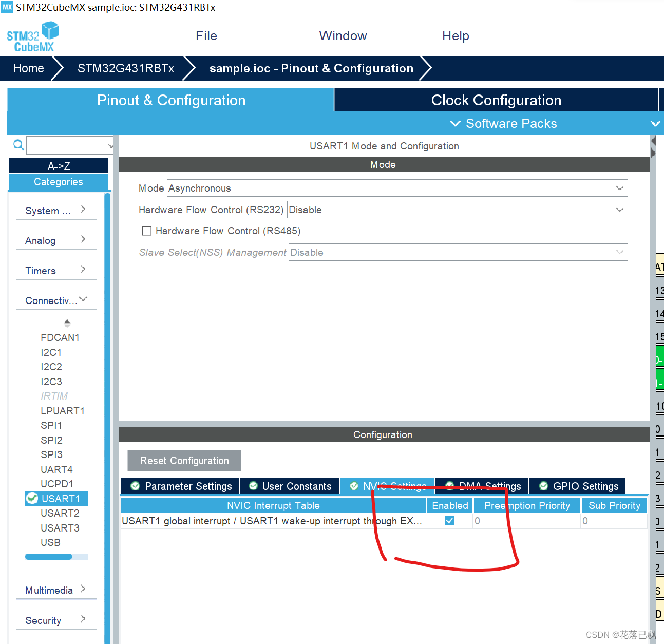The height and width of the screenshot is (644, 664).
Task: Select SPI1 in the peripheral list
Action: (51, 425)
